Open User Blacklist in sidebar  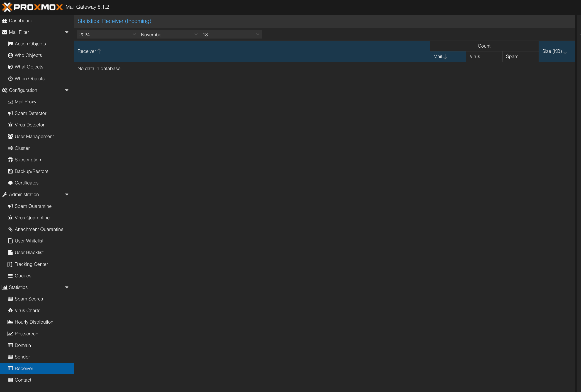(x=37, y=253)
